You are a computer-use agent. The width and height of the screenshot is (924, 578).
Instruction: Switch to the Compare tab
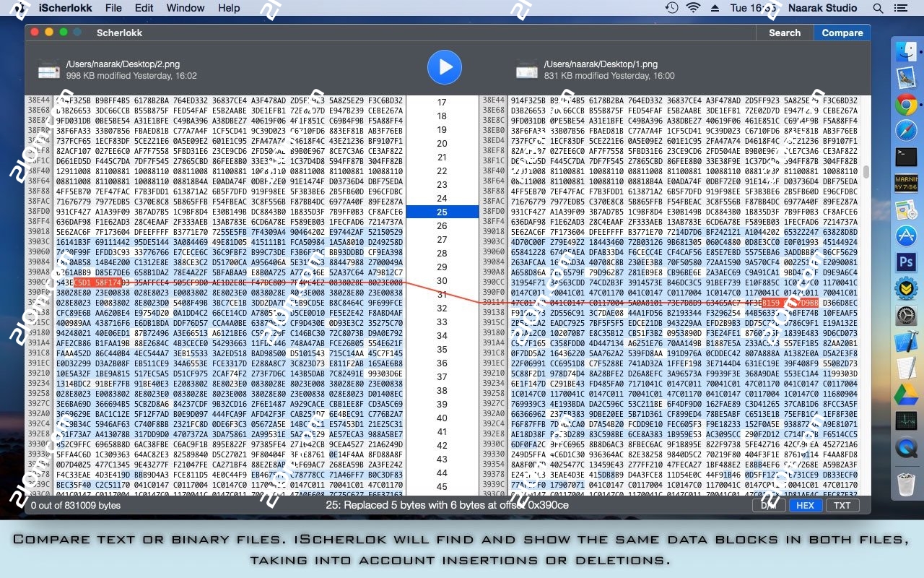(x=842, y=33)
